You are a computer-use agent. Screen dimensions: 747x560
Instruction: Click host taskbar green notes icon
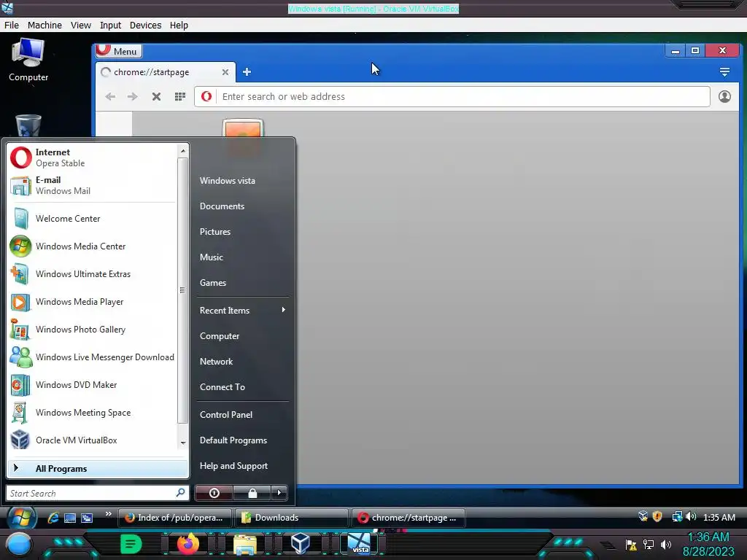click(131, 544)
